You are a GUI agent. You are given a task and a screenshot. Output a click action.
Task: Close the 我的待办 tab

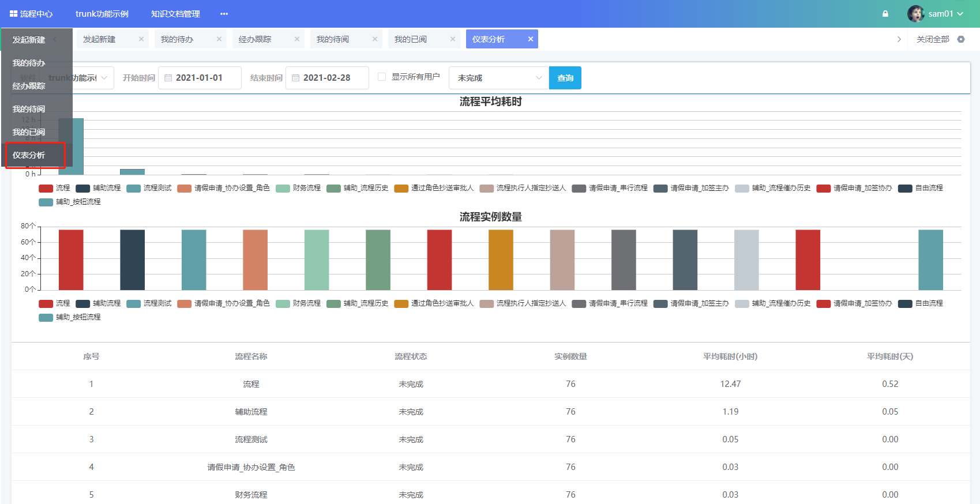coord(219,39)
